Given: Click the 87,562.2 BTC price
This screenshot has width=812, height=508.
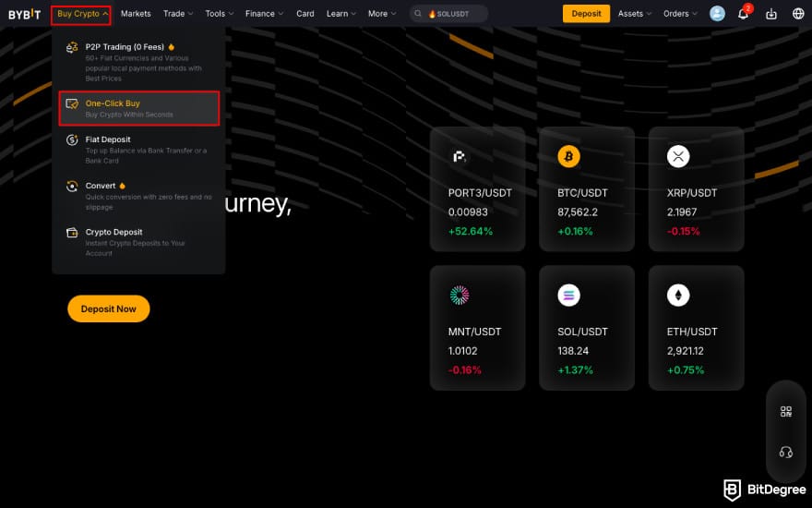Looking at the screenshot, I should [x=578, y=212].
